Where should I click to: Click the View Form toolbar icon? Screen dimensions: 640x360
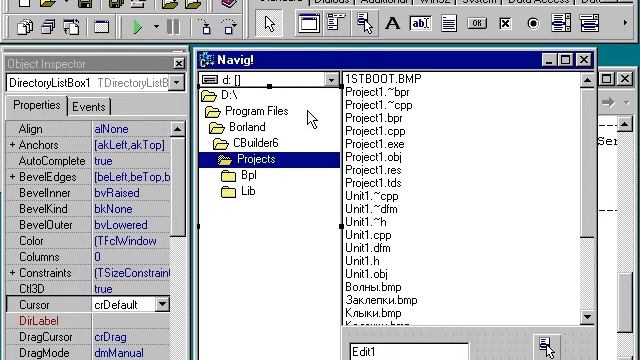[49, 27]
